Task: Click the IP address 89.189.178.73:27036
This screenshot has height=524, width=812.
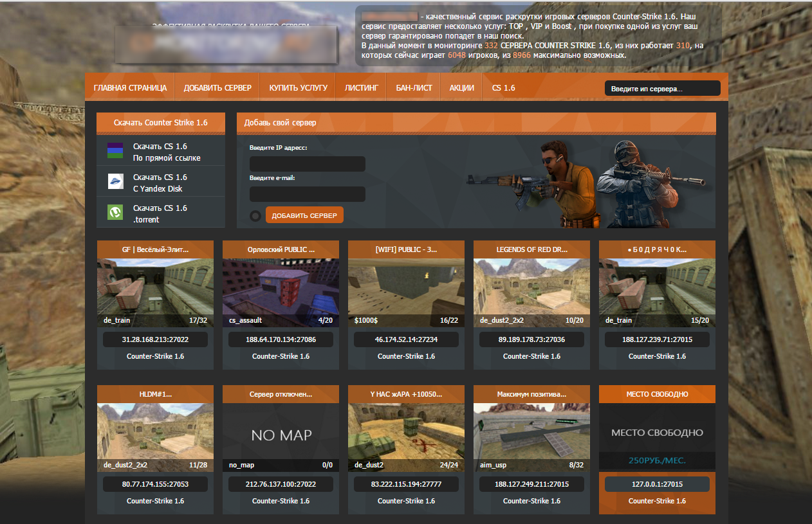Action: pos(531,339)
